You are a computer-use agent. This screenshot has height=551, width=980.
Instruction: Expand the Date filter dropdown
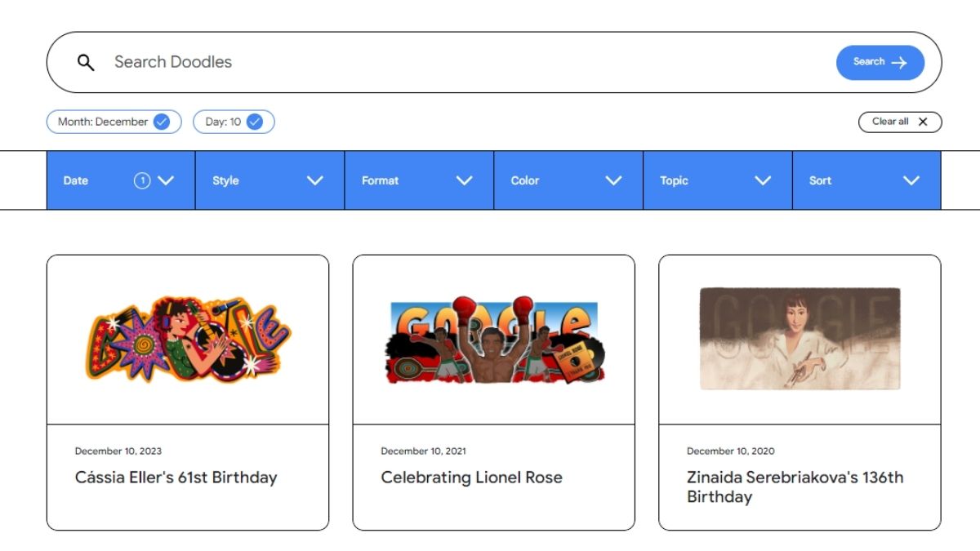point(120,180)
